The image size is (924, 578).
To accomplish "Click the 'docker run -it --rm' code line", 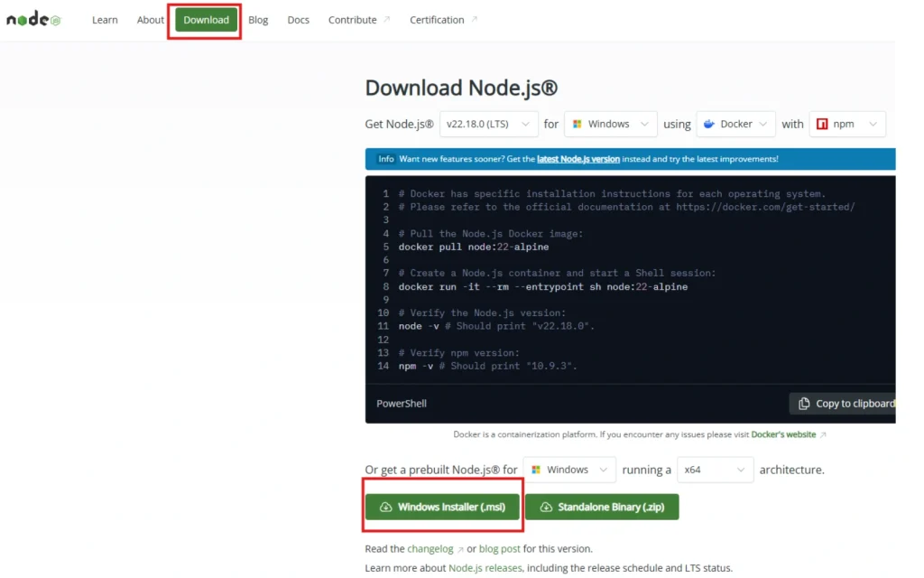I will (x=542, y=286).
